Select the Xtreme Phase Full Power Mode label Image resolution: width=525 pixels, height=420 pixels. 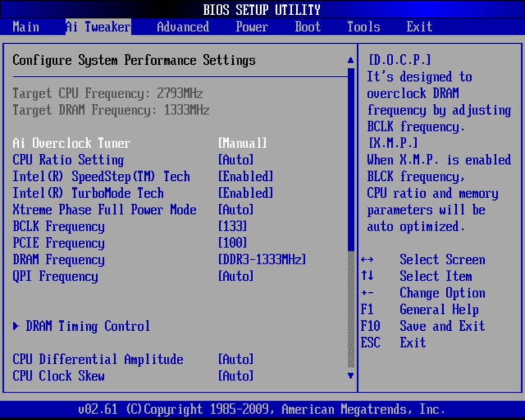tap(104, 209)
